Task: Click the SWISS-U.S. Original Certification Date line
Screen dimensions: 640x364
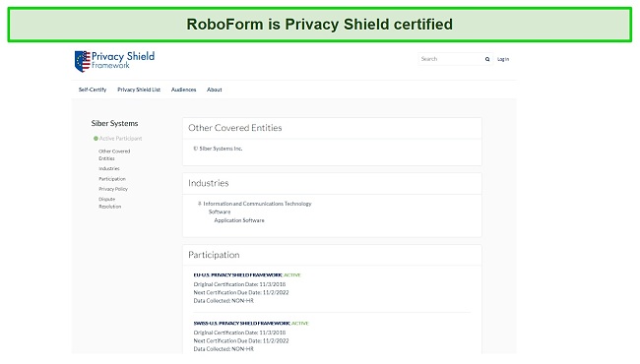Action: tap(239, 333)
